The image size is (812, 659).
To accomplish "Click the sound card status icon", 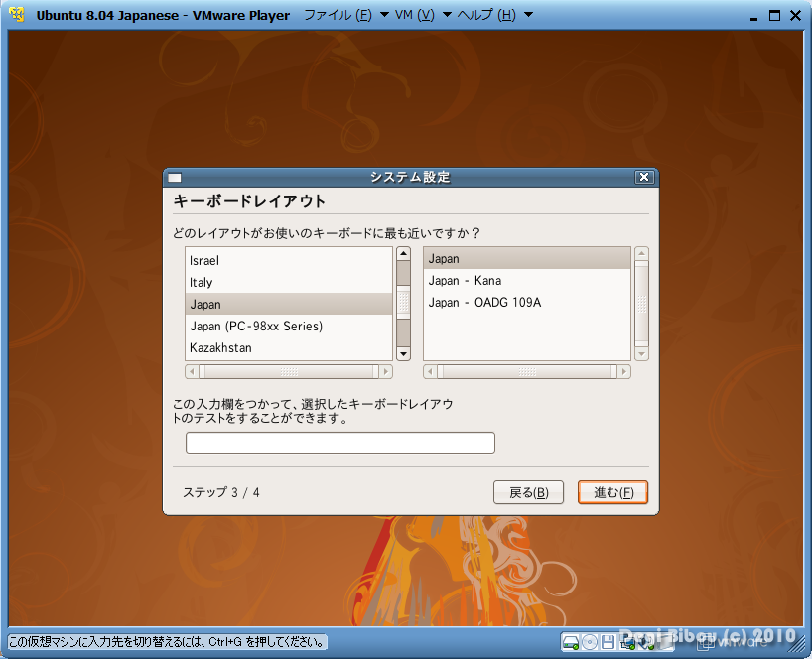I will 646,642.
